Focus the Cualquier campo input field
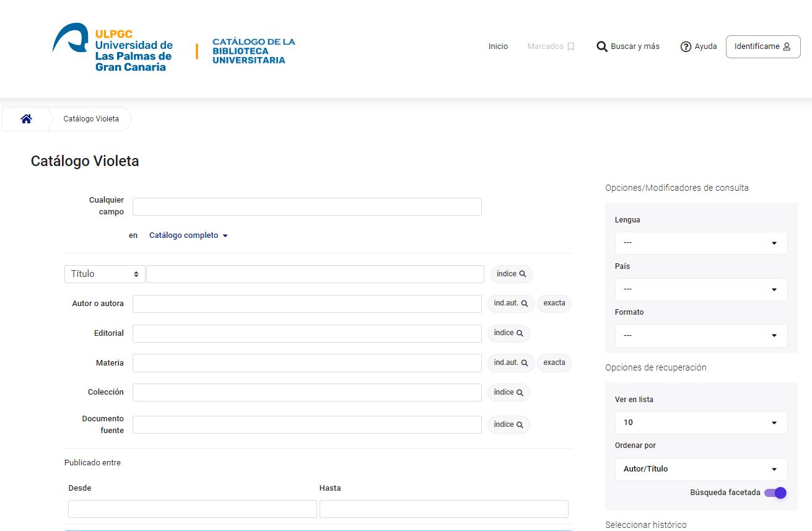Image resolution: width=812 pixels, height=531 pixels. tap(307, 206)
